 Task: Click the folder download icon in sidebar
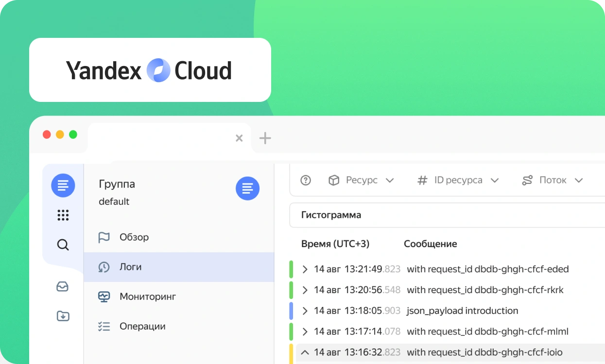tap(63, 316)
